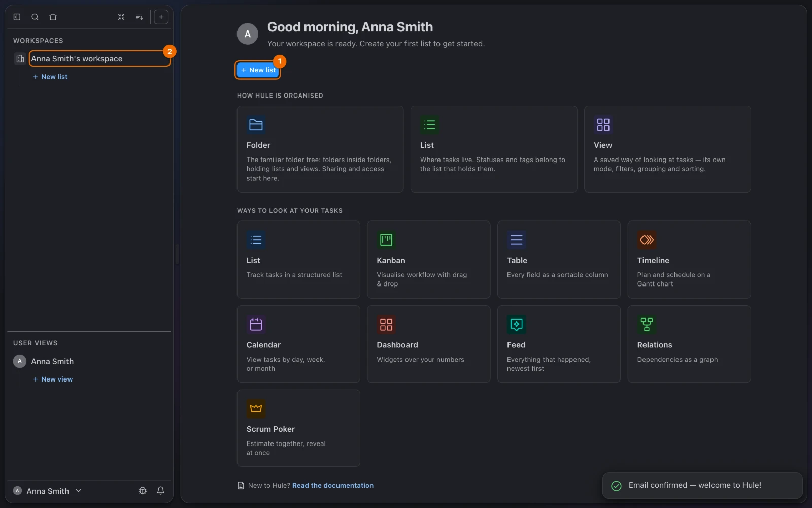Open Anna Smith account menu chevron

[78, 491]
